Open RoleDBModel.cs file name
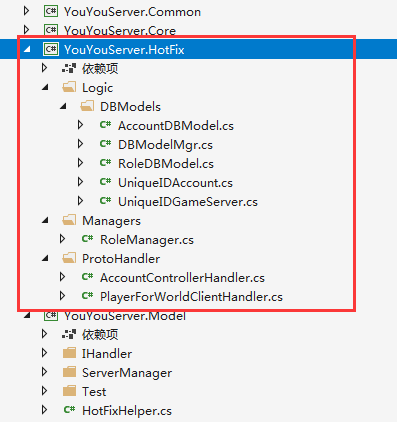Image resolution: width=397 pixels, height=422 pixels. 166,164
